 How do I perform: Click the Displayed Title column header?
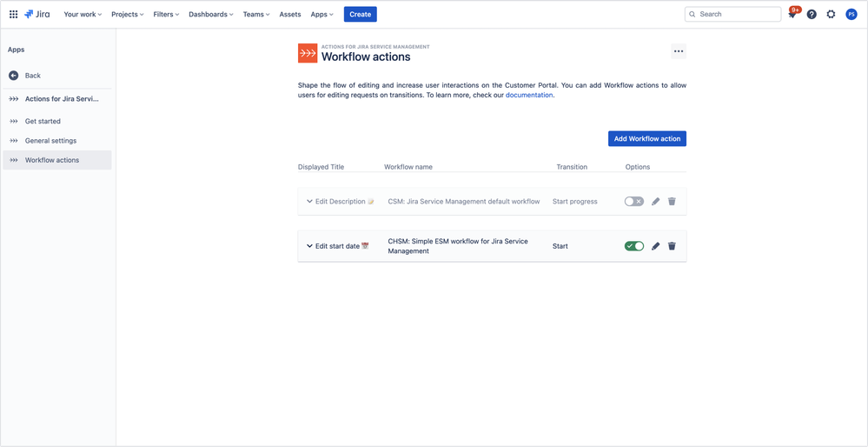tap(321, 167)
